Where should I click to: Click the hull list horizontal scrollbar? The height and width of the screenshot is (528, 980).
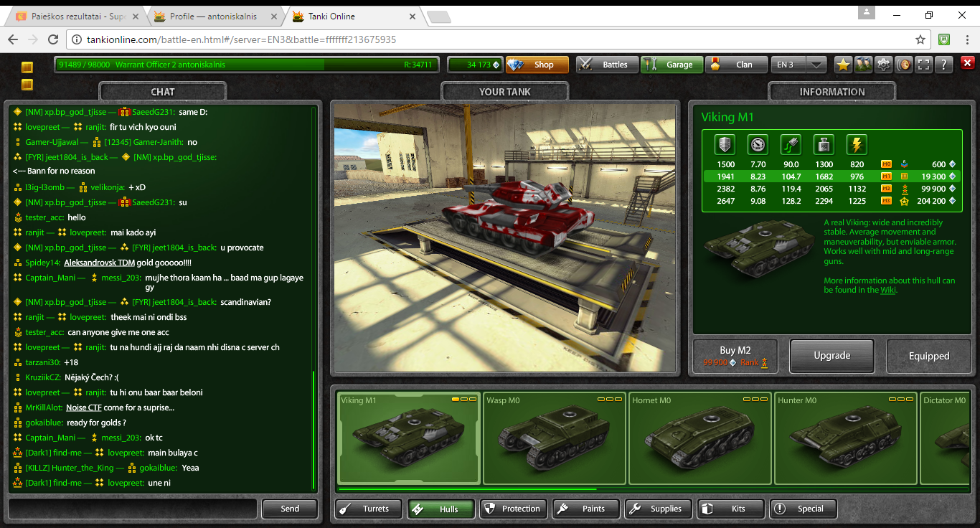[466, 490]
